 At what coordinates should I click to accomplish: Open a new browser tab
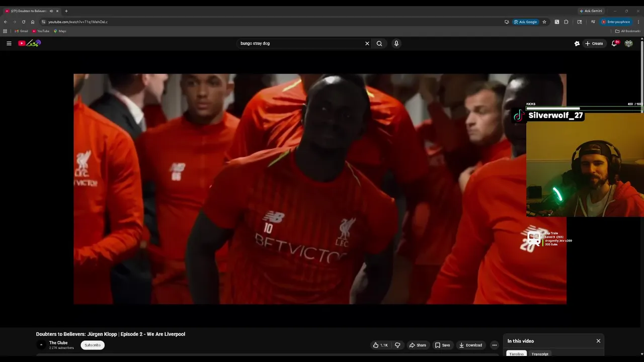[66, 11]
